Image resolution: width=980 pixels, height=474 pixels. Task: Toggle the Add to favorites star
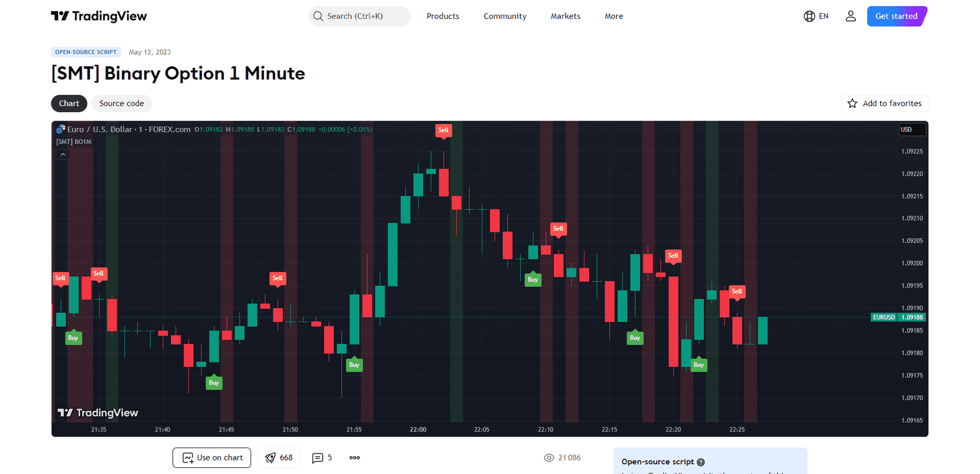click(x=853, y=103)
